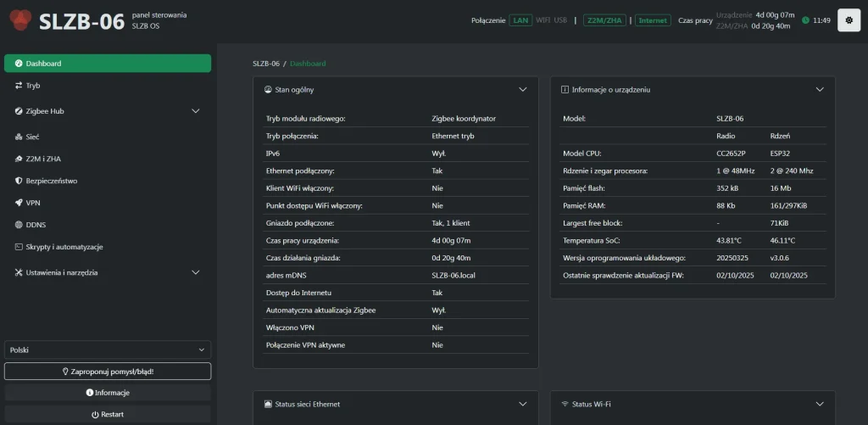The width and height of the screenshot is (868, 425).
Task: Click the Skrypty i automatyzacje icon
Action: [19, 247]
